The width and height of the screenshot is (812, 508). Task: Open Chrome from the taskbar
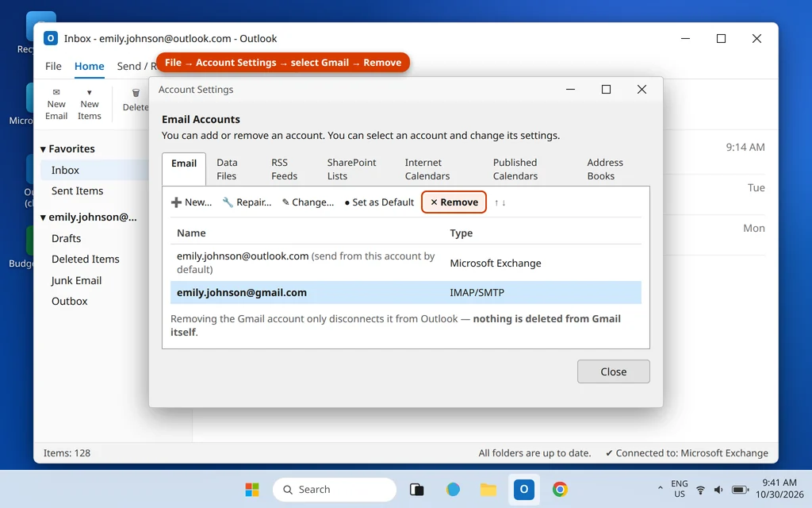click(560, 489)
